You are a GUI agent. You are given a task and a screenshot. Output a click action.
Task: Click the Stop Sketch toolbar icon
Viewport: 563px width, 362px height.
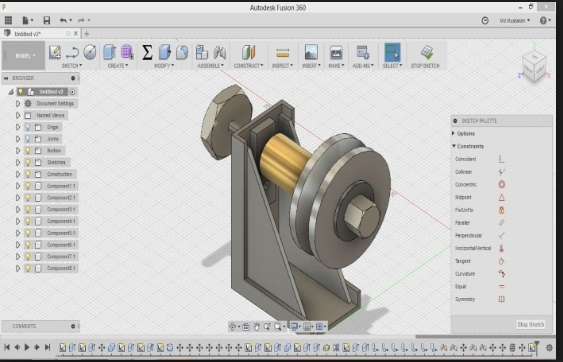pos(427,52)
